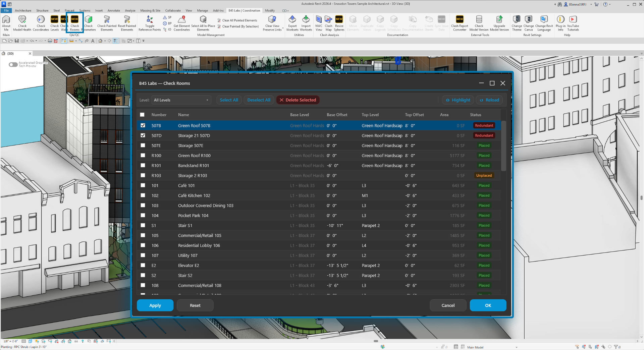Run the Check Levels command
The height and width of the screenshot is (350, 644).
click(x=54, y=23)
